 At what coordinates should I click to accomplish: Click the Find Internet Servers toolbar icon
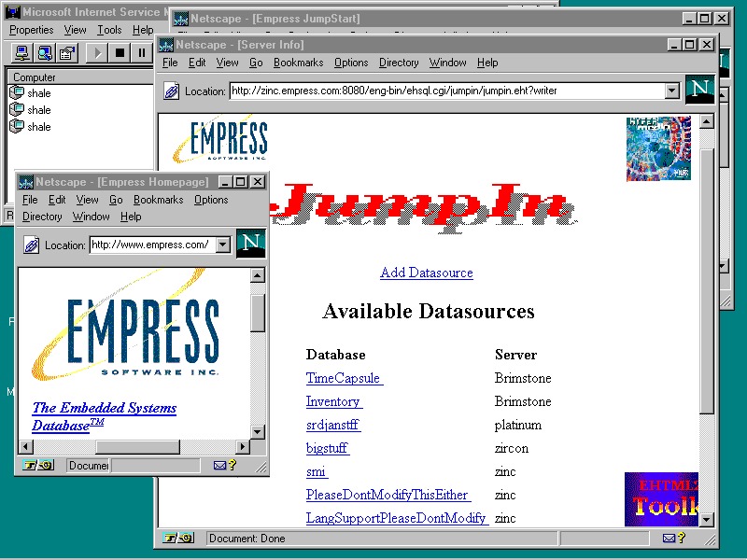coord(43,53)
